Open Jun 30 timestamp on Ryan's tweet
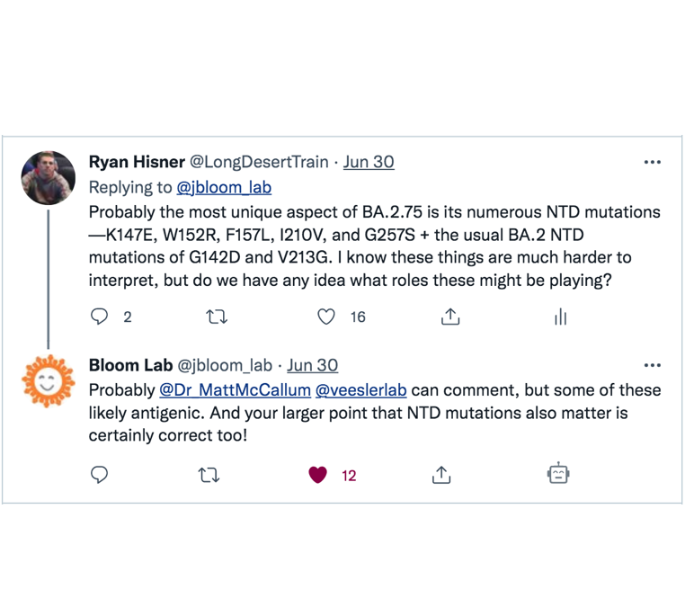Screen dimensions: 685x616 (369, 162)
